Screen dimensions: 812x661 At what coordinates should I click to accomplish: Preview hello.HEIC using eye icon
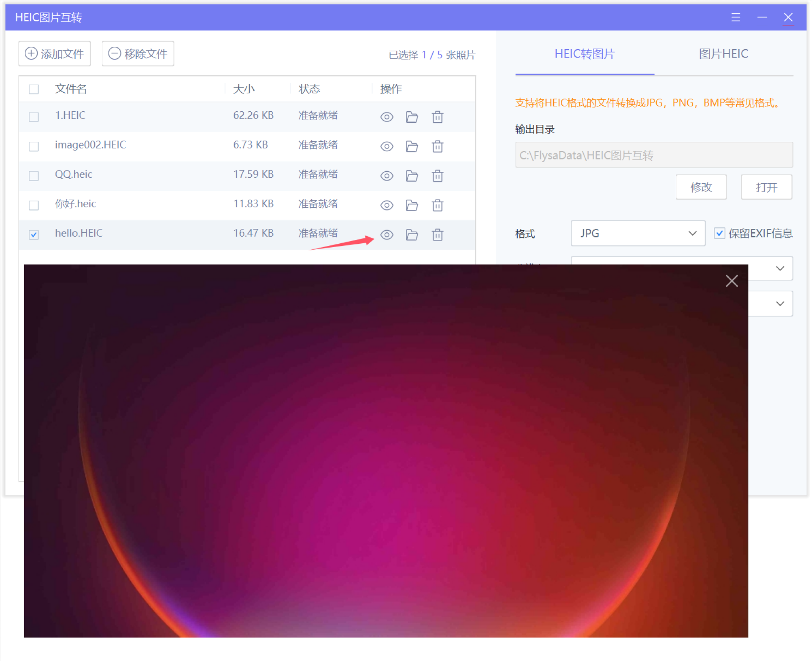(x=387, y=234)
